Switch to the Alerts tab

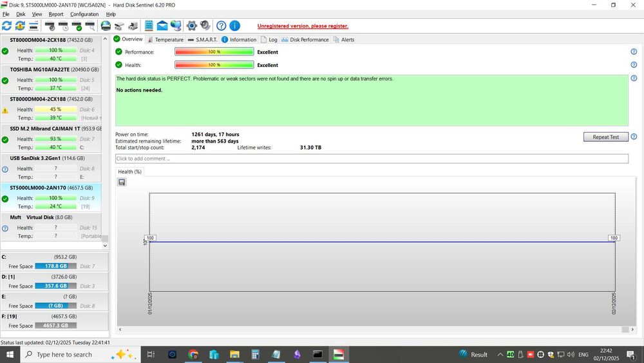tap(343, 39)
